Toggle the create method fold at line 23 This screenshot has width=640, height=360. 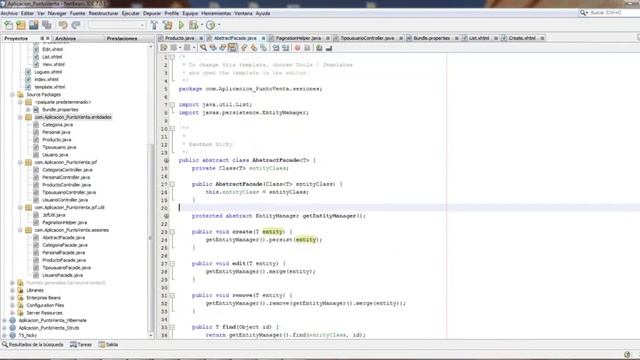pos(172,232)
